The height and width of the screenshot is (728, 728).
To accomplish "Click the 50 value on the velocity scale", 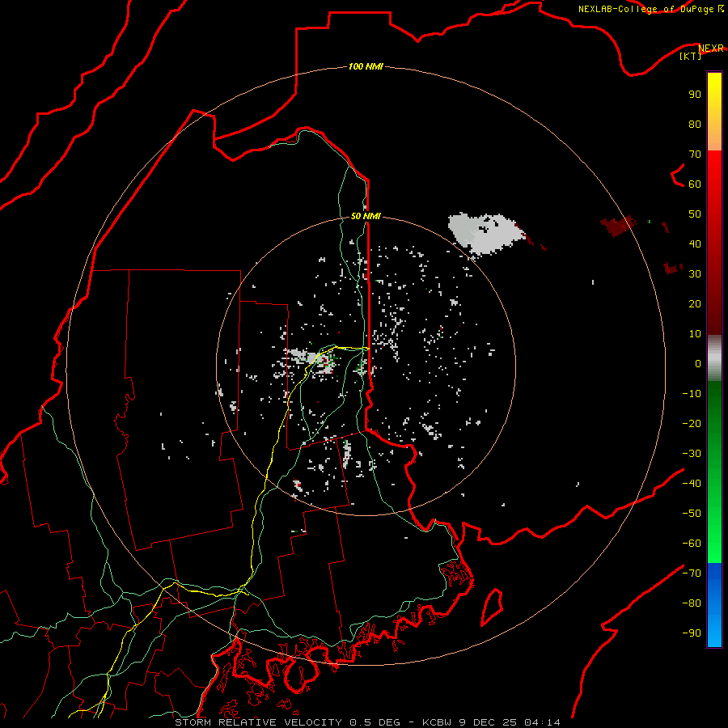I will click(695, 214).
